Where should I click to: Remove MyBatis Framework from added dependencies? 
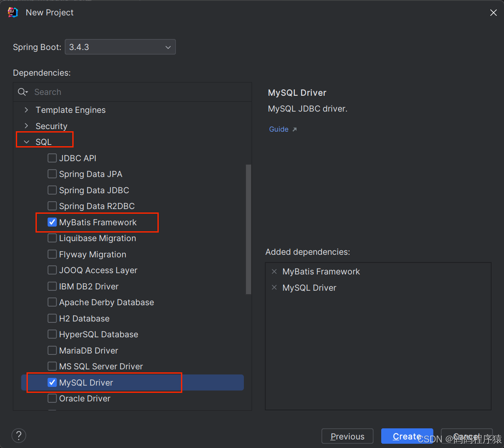(274, 272)
